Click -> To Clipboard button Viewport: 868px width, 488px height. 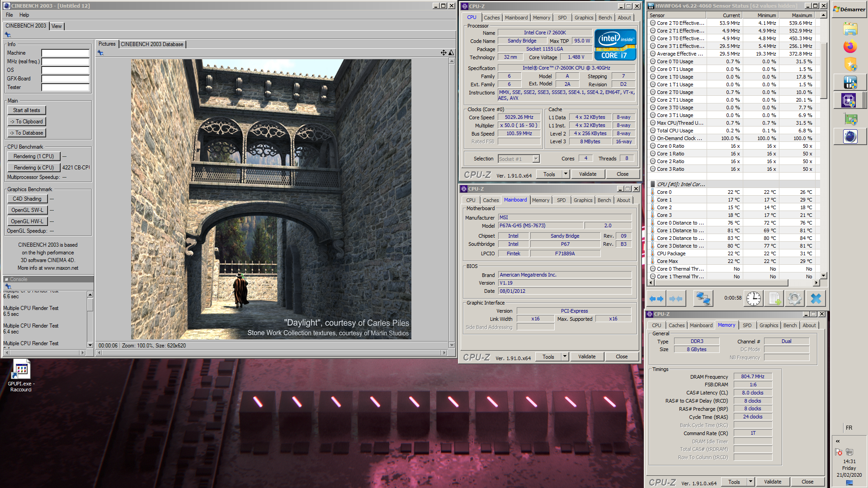coord(27,122)
